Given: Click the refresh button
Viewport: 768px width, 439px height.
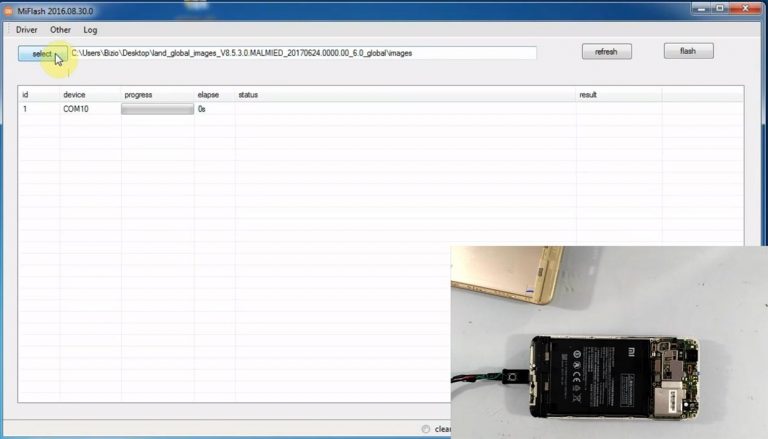Looking at the screenshot, I should click(x=606, y=51).
